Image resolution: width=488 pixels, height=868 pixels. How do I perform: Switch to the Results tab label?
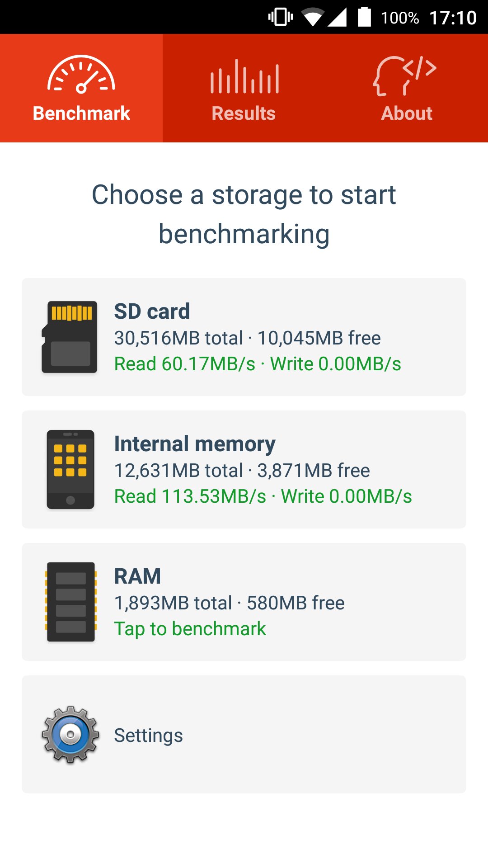click(x=244, y=113)
